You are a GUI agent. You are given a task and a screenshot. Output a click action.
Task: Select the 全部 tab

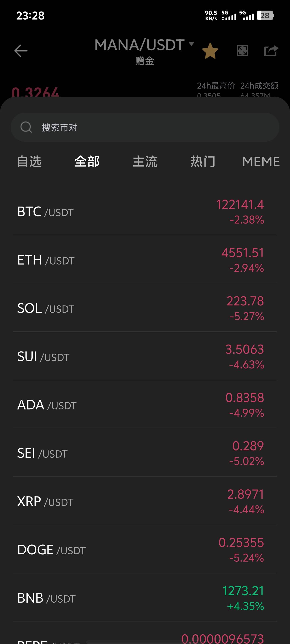point(87,161)
